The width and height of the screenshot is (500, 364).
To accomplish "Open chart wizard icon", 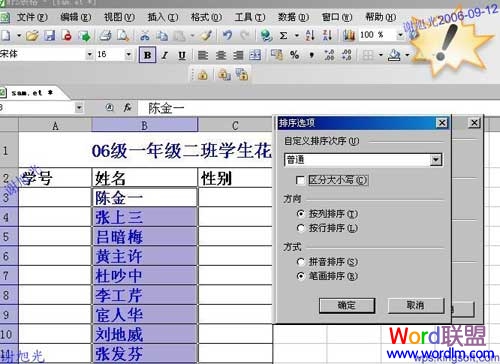I will 349,35.
